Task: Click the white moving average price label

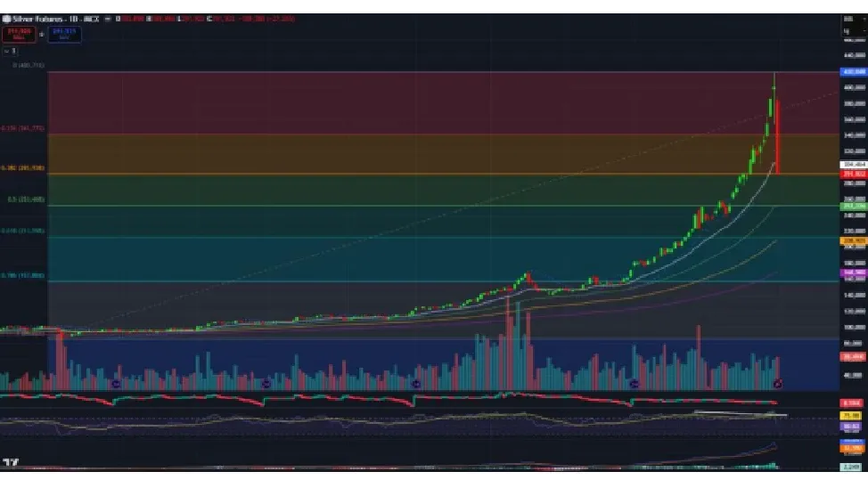Action: click(x=853, y=165)
